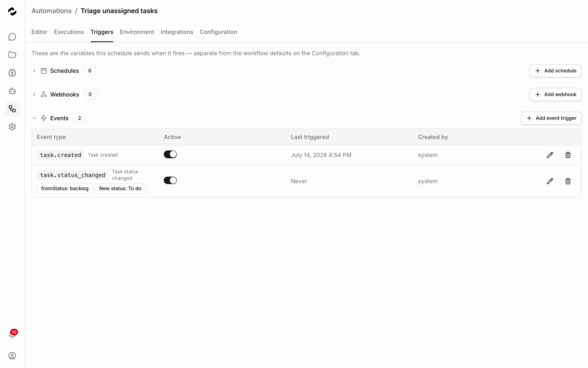Click the Schedules section label
Image resolution: width=588 pixels, height=368 pixels.
[64, 71]
